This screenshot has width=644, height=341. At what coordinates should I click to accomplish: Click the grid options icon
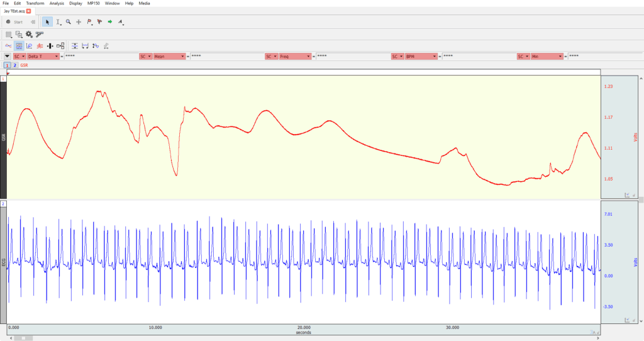click(x=9, y=35)
